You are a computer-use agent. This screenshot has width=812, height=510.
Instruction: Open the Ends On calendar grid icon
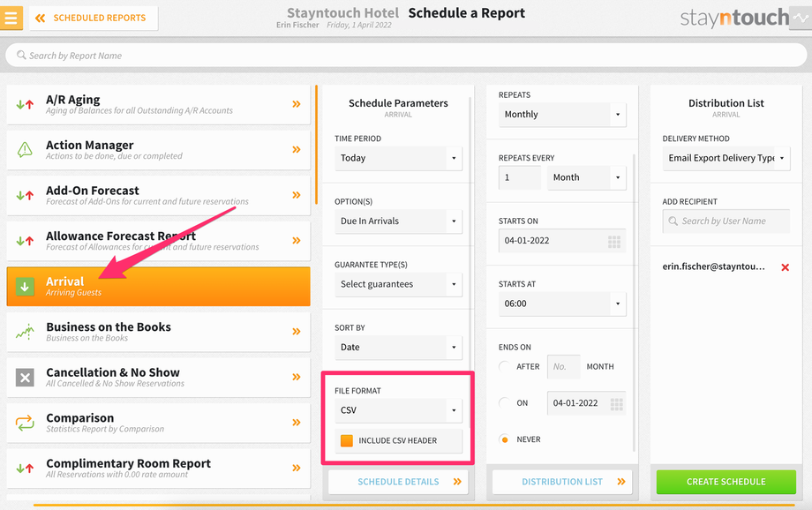(616, 404)
